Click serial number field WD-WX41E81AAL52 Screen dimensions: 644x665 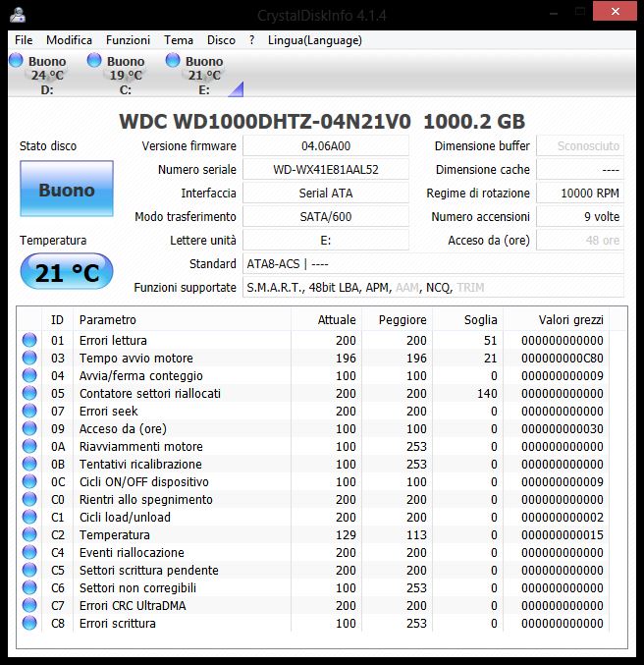(326, 170)
